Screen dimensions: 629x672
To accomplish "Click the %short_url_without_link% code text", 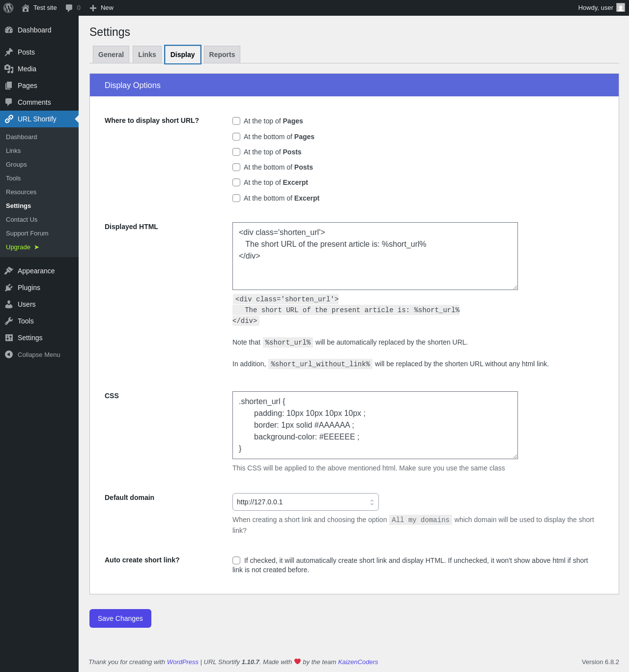I will pyautogui.click(x=320, y=364).
